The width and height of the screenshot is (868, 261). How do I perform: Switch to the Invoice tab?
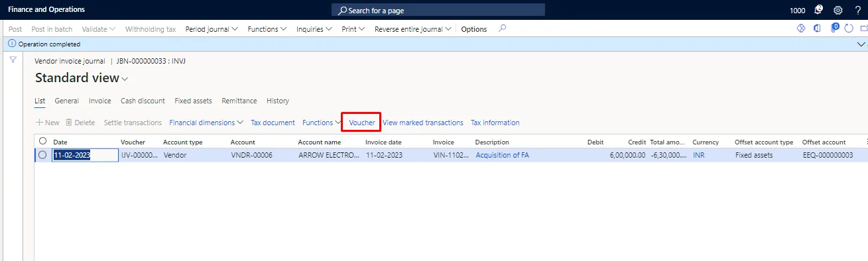[100, 101]
